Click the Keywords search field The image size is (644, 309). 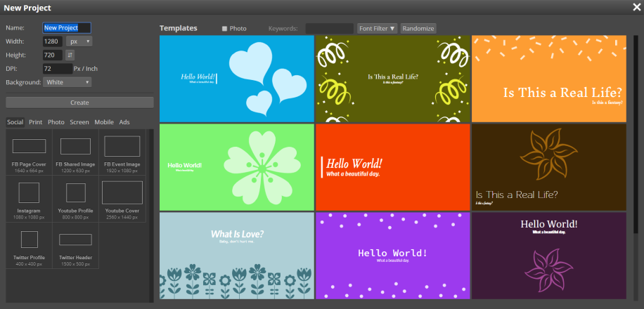click(329, 29)
